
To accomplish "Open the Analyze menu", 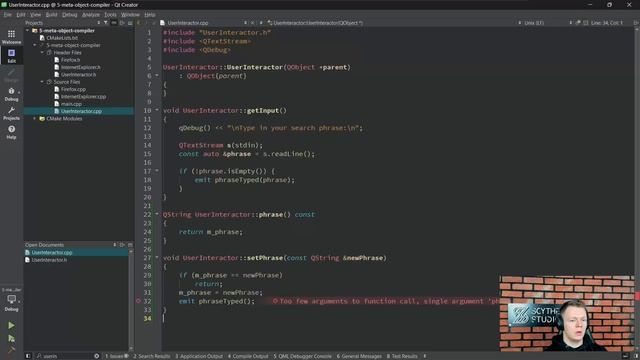I will coord(91,15).
